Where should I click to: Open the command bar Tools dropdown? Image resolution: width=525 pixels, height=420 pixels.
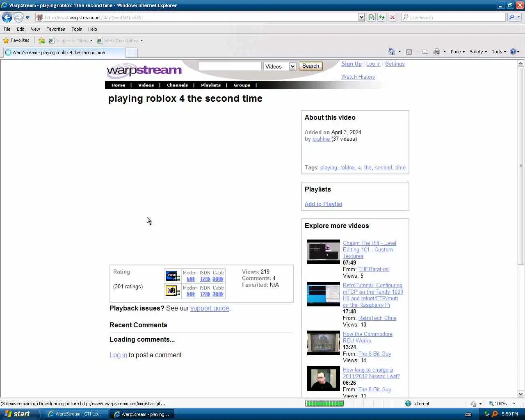pos(499,52)
